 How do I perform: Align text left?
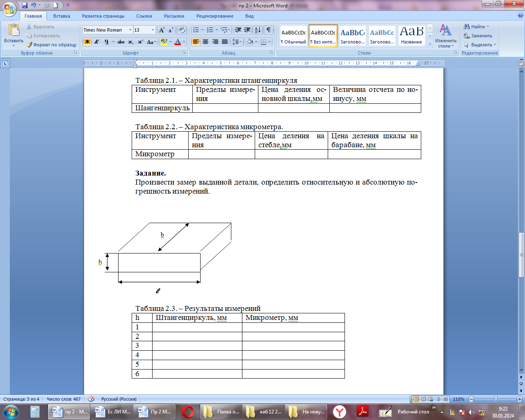[196, 42]
